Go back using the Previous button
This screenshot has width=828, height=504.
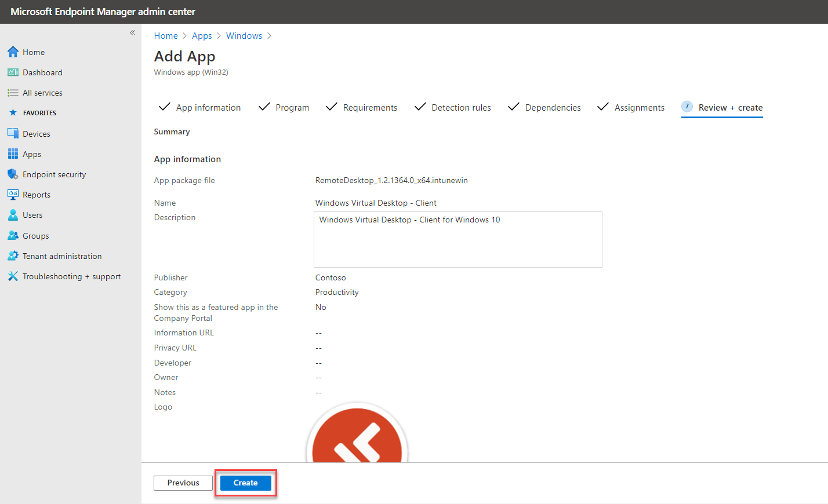tap(183, 483)
